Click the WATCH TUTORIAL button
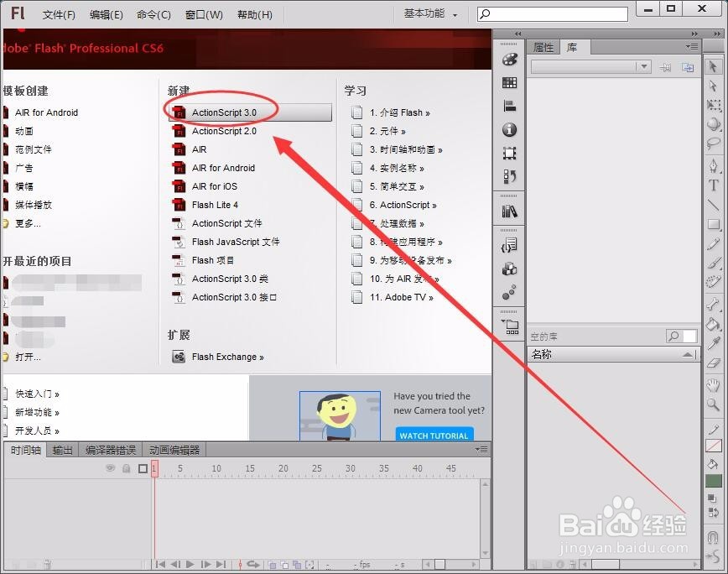728x574 pixels. pyautogui.click(x=434, y=436)
